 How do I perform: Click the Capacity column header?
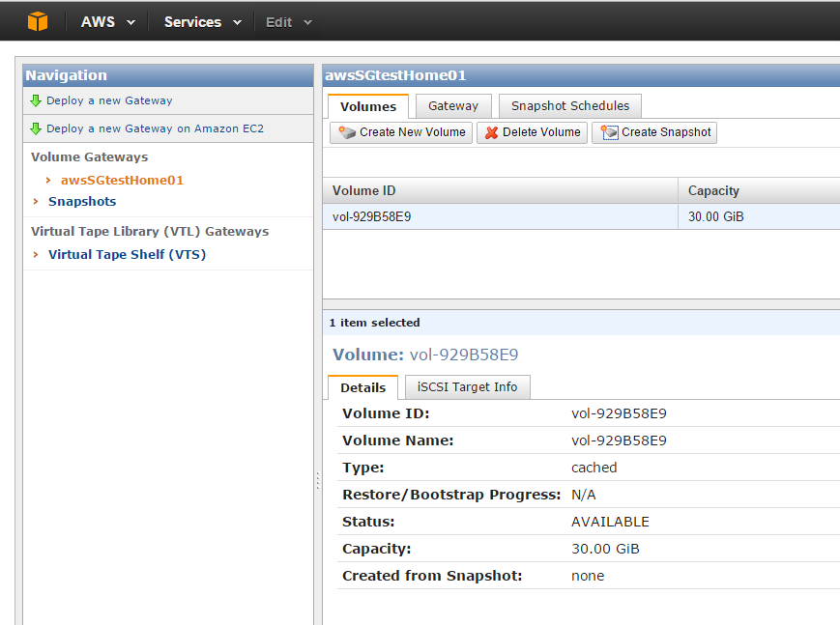[x=759, y=190]
